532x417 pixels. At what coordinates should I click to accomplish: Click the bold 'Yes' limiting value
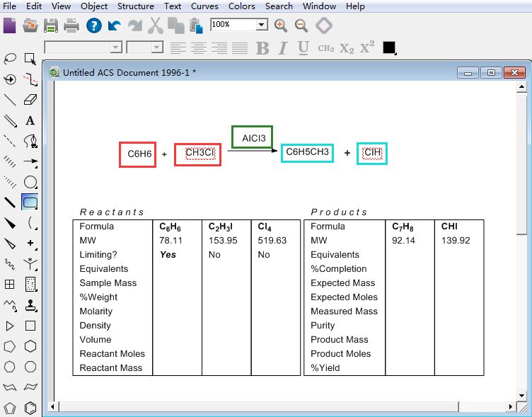pyautogui.click(x=168, y=255)
